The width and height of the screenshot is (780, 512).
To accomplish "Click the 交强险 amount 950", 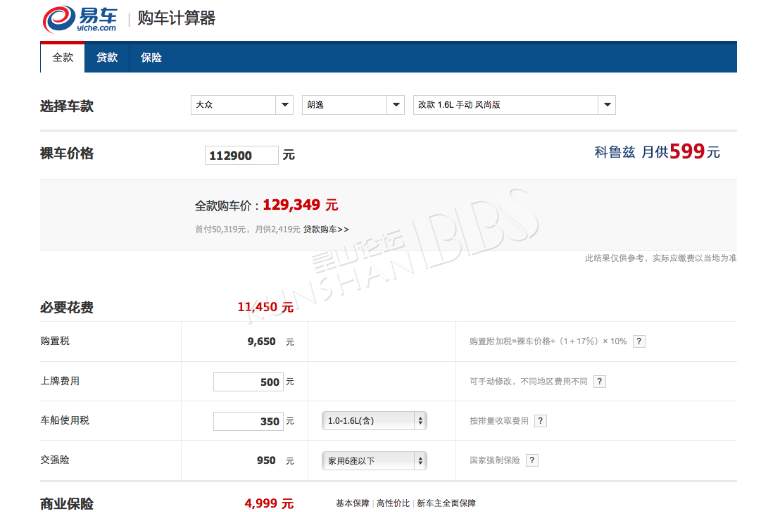I will [266, 460].
